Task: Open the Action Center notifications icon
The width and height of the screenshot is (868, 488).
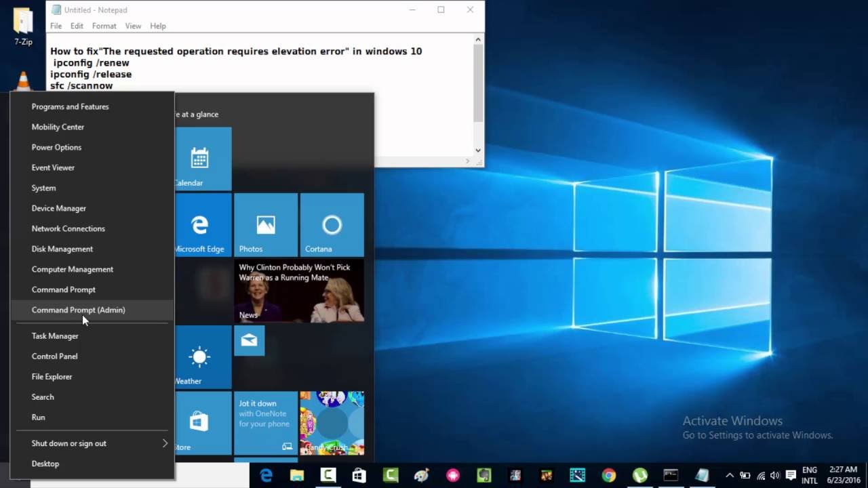Action: click(x=791, y=476)
